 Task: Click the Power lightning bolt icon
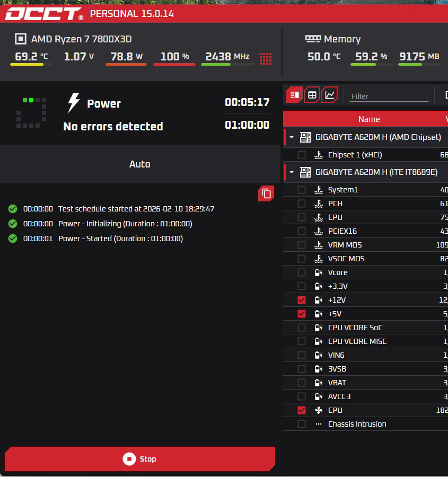[x=74, y=103]
